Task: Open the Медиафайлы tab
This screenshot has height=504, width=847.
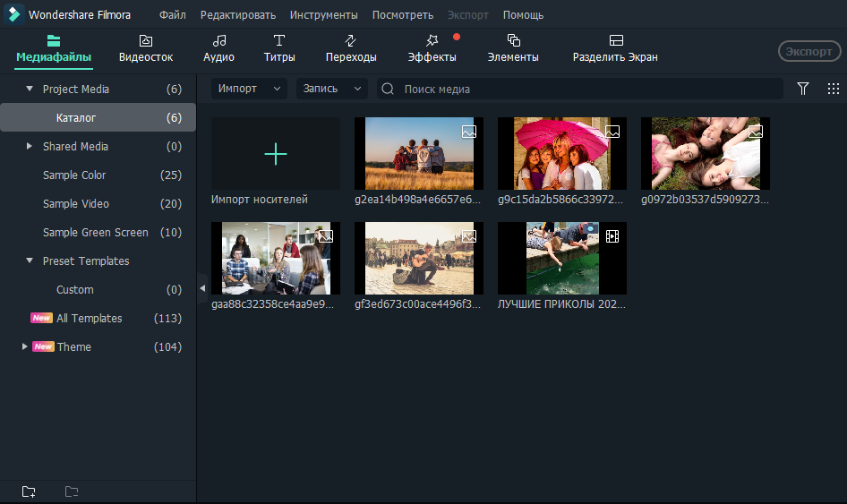Action: pyautogui.click(x=54, y=50)
